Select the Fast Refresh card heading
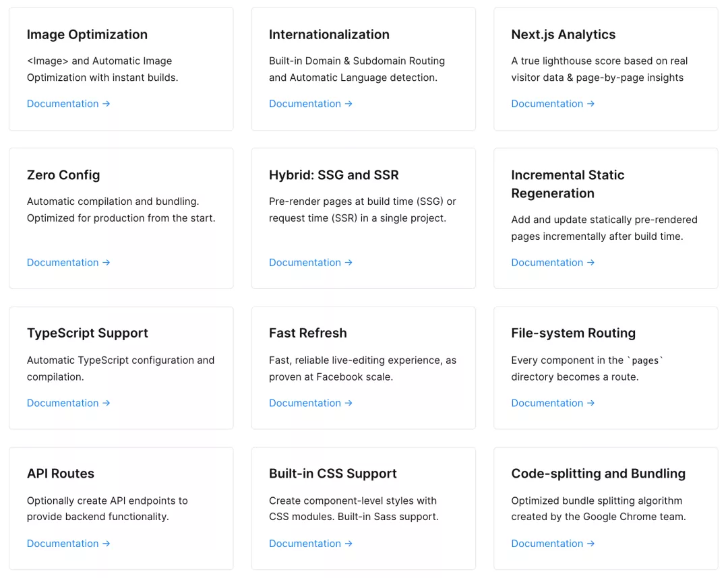The width and height of the screenshot is (728, 578). click(308, 333)
